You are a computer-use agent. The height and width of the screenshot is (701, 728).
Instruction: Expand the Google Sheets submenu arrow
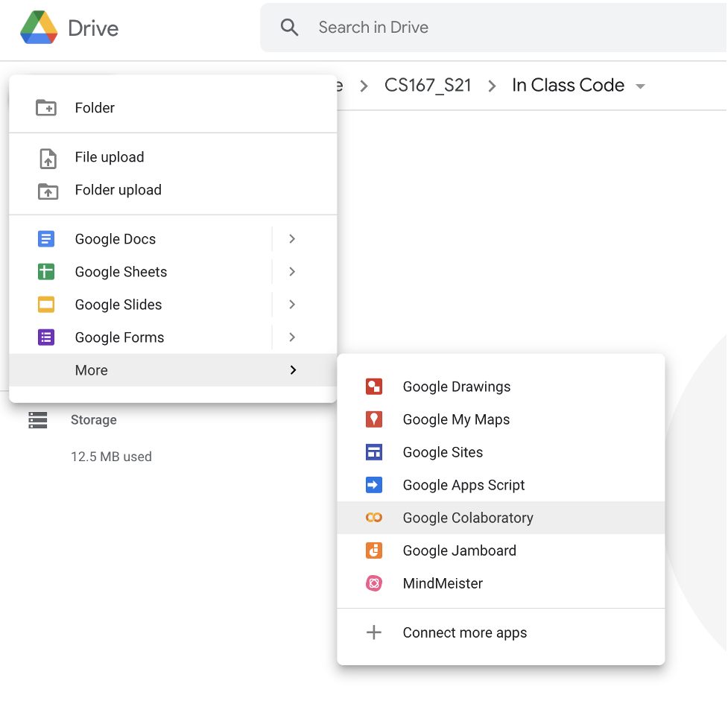click(292, 272)
